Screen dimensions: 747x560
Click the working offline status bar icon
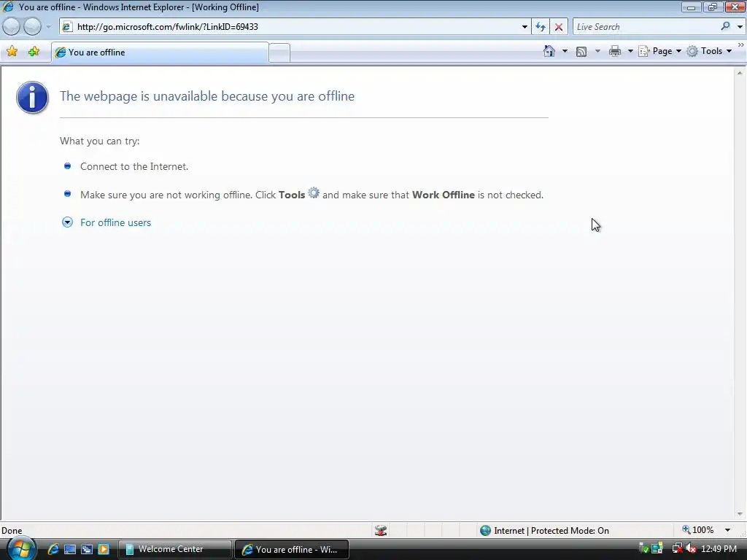pyautogui.click(x=381, y=531)
